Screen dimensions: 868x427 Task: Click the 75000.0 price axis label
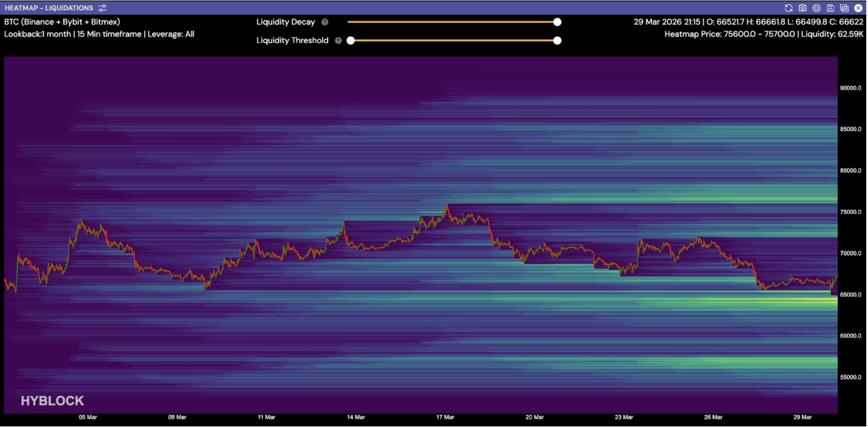tap(851, 212)
